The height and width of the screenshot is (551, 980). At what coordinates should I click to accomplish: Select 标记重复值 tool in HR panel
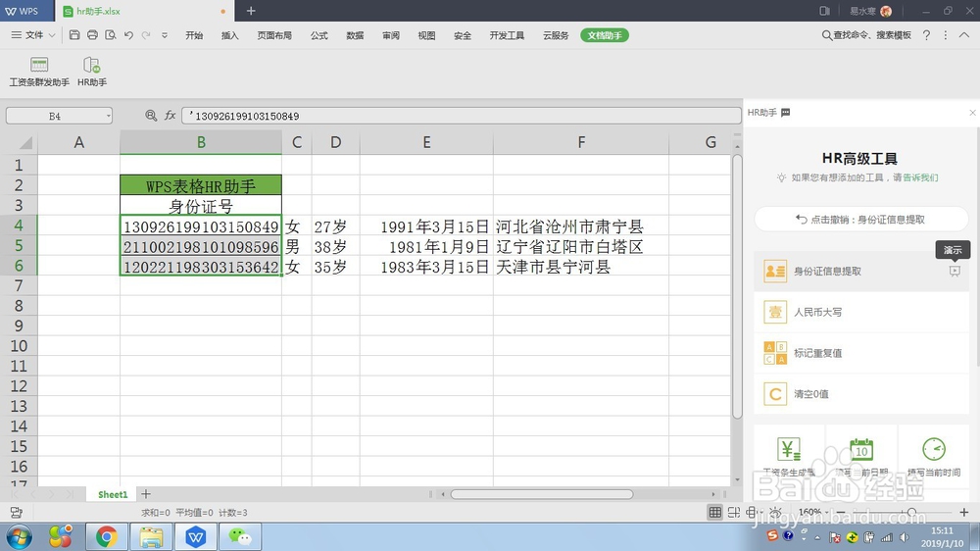tap(861, 353)
